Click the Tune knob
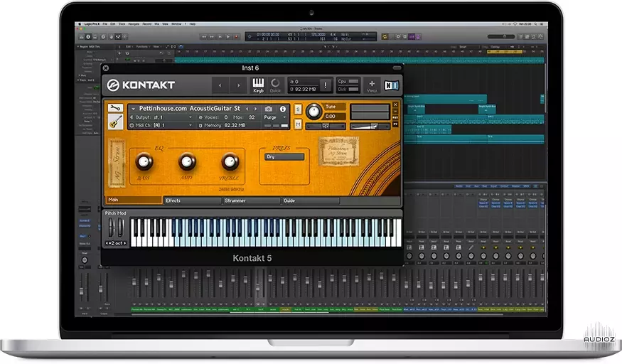622x364 pixels. (313, 111)
